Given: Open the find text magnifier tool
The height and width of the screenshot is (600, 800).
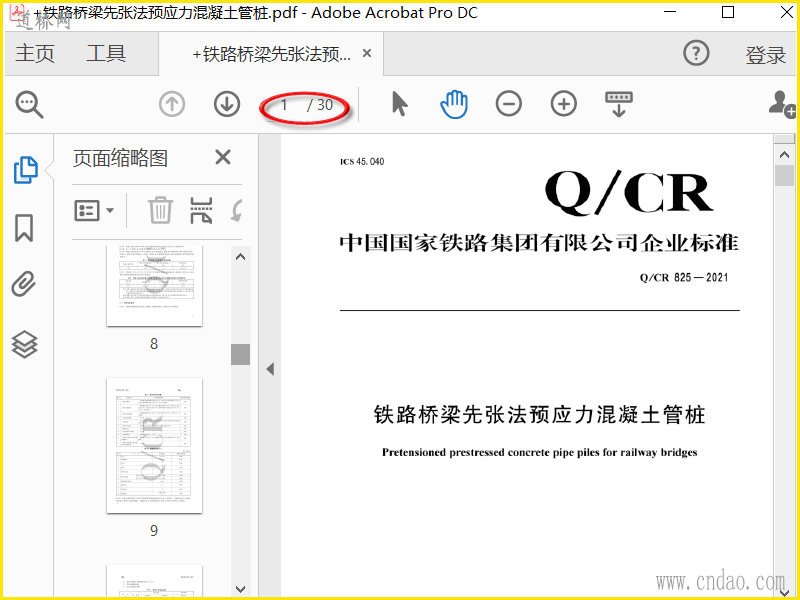Looking at the screenshot, I should pyautogui.click(x=29, y=105).
